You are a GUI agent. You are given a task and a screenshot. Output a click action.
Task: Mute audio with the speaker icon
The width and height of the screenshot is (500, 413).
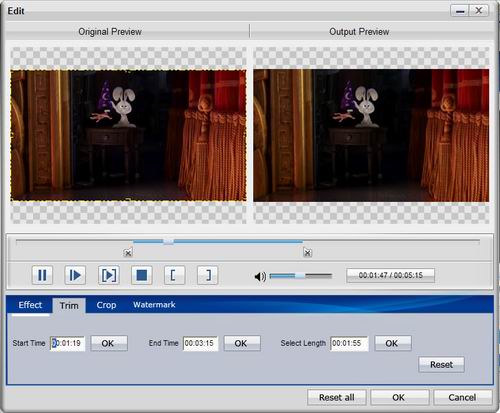coord(260,276)
